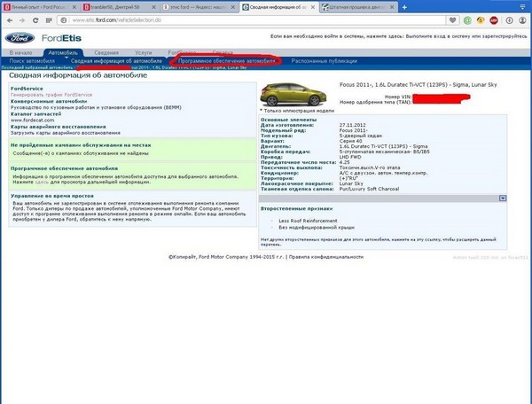532x404 pixels.
Task: Select the '27.11.2012' build date value
Action: coord(353,125)
